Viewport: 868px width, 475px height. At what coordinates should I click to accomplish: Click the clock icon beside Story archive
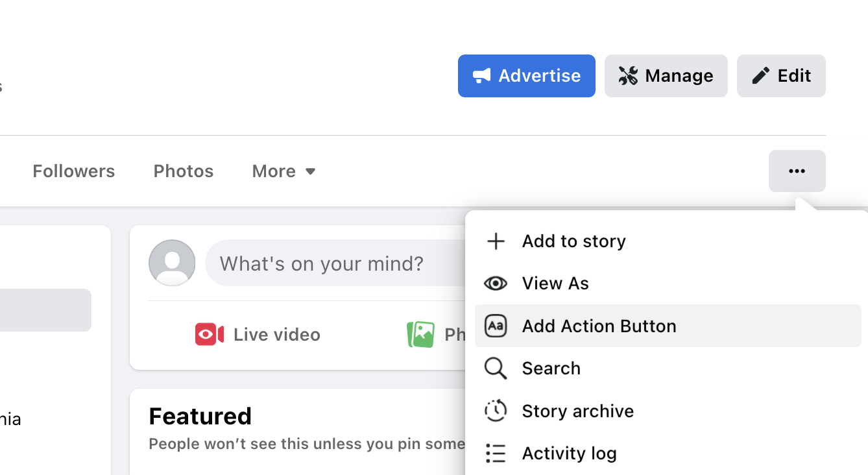click(x=496, y=411)
